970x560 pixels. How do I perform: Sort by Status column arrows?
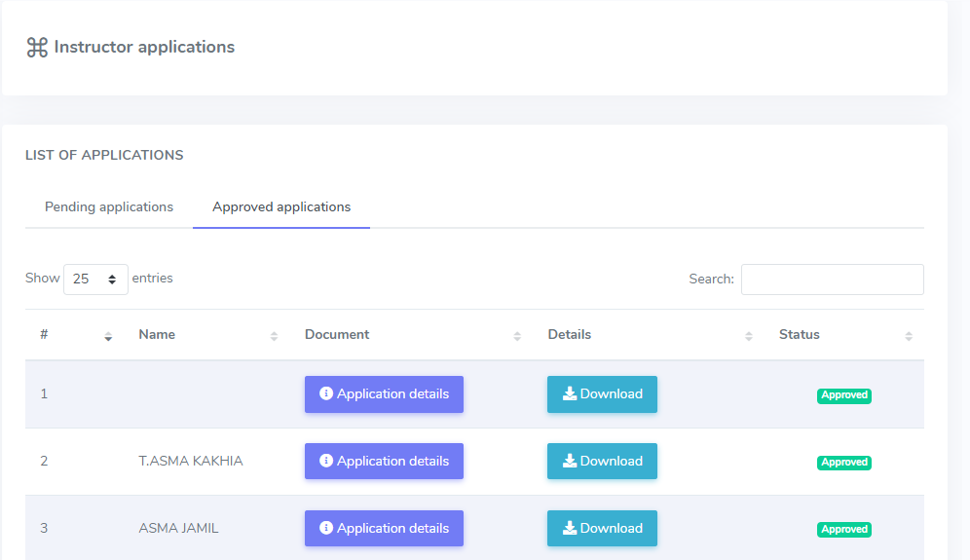pyautogui.click(x=909, y=336)
